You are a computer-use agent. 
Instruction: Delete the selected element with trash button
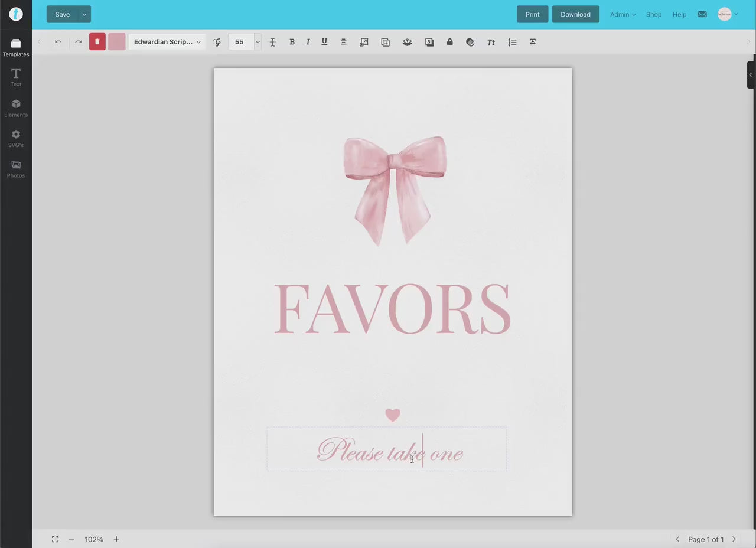coord(97,42)
